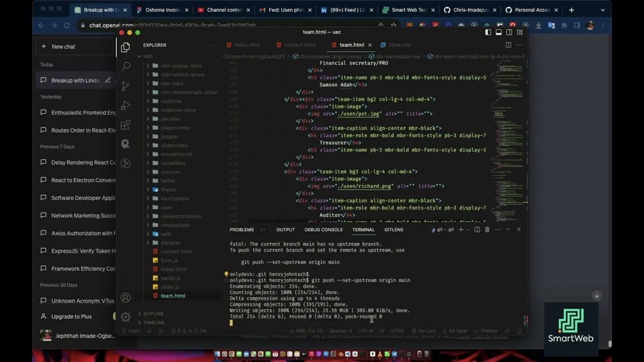Start a New chat in ChatGPT

click(74, 46)
